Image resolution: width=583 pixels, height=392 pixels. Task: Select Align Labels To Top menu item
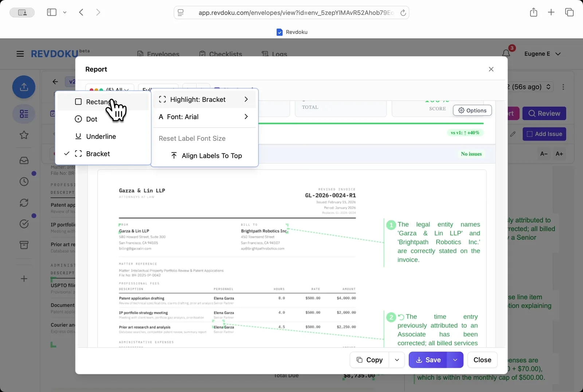pos(207,156)
